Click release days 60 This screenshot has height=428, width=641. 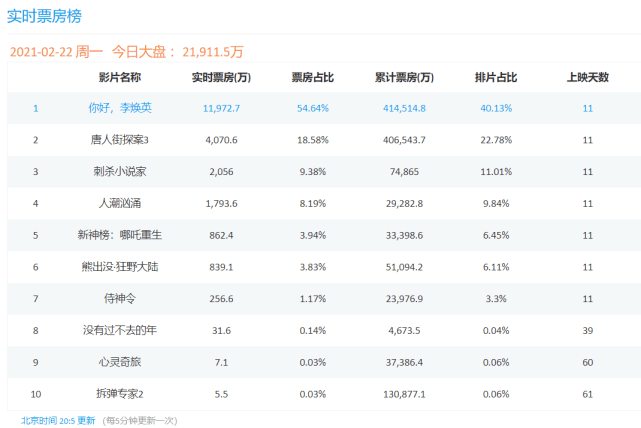587,363
